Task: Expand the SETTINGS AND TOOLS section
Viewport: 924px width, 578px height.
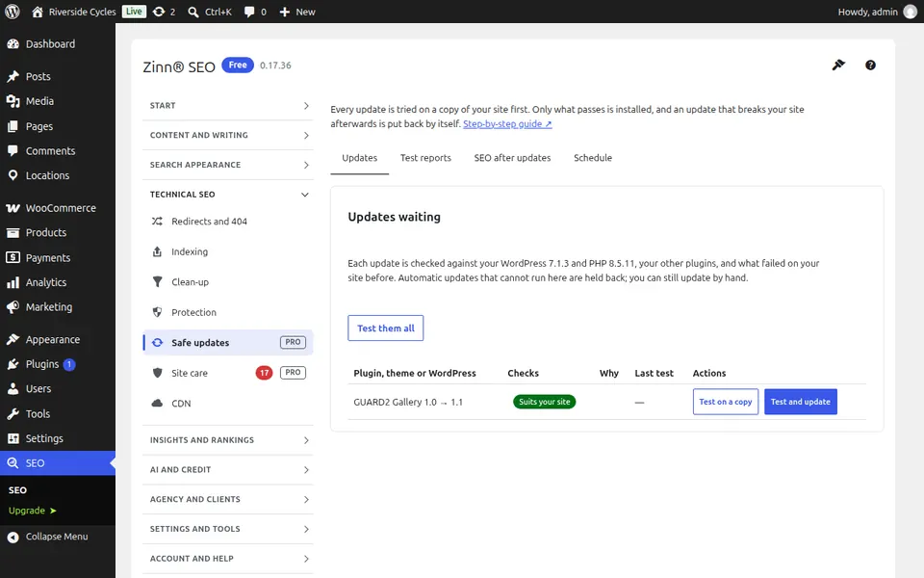Action: click(x=228, y=529)
